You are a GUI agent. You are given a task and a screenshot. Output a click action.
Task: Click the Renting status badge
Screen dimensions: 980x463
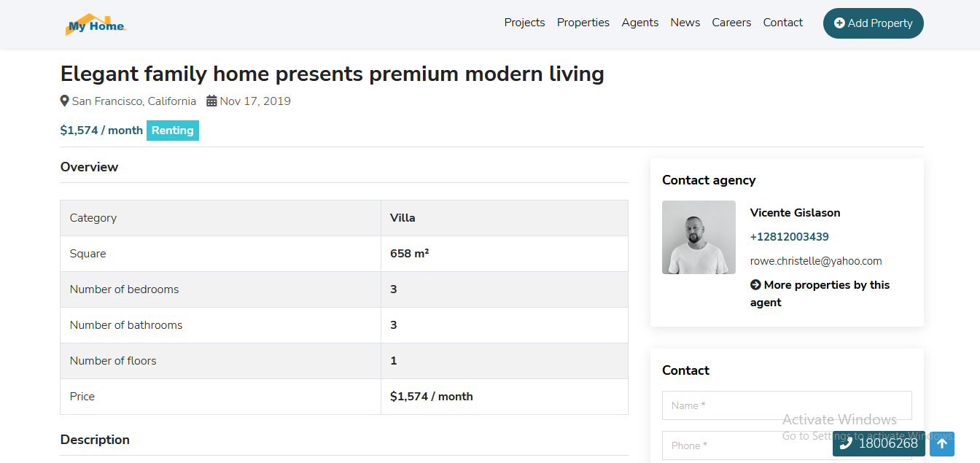tap(173, 131)
